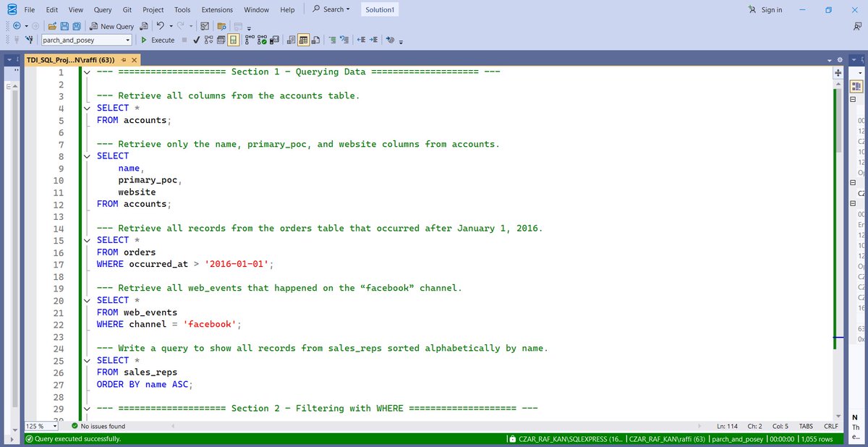Image resolution: width=868 pixels, height=447 pixels.
Task: Open the Query Options icon
Action: (x=221, y=40)
